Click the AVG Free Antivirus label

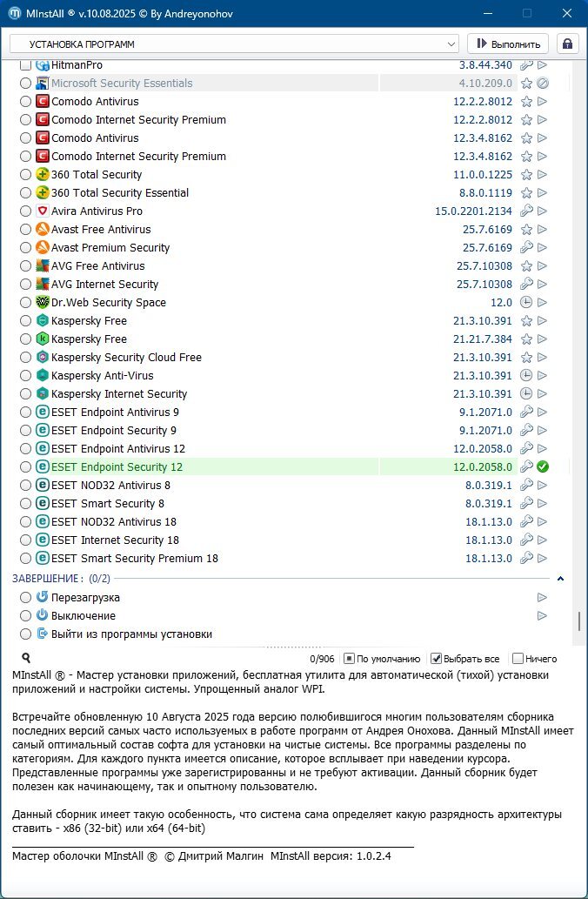coord(98,266)
